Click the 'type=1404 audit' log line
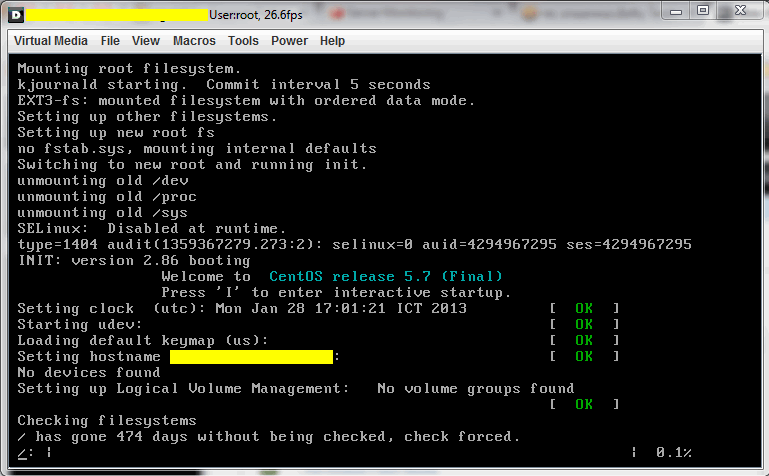Image resolution: width=769 pixels, height=476 pixels. point(355,245)
